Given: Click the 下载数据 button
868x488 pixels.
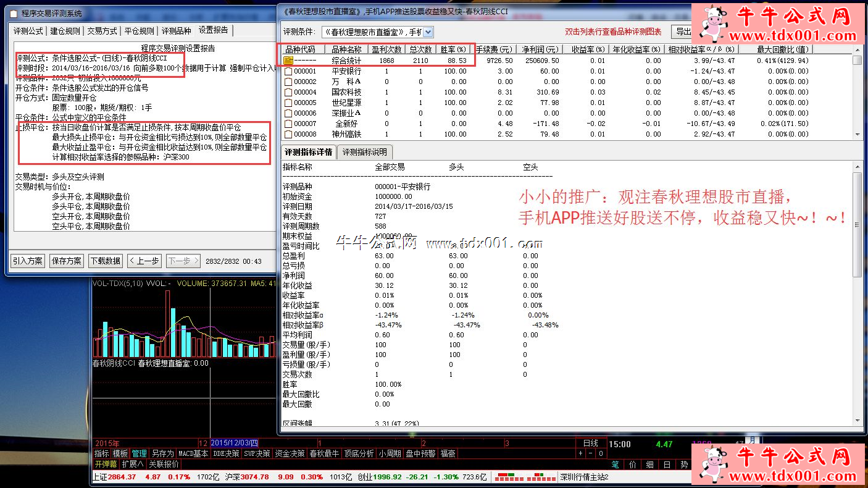Looking at the screenshot, I should pyautogui.click(x=105, y=261).
